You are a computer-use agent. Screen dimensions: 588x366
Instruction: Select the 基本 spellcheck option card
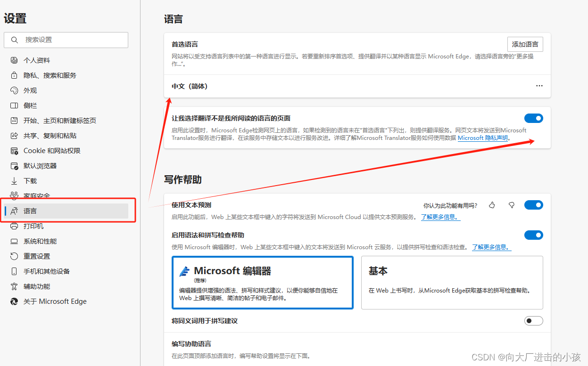(452, 283)
